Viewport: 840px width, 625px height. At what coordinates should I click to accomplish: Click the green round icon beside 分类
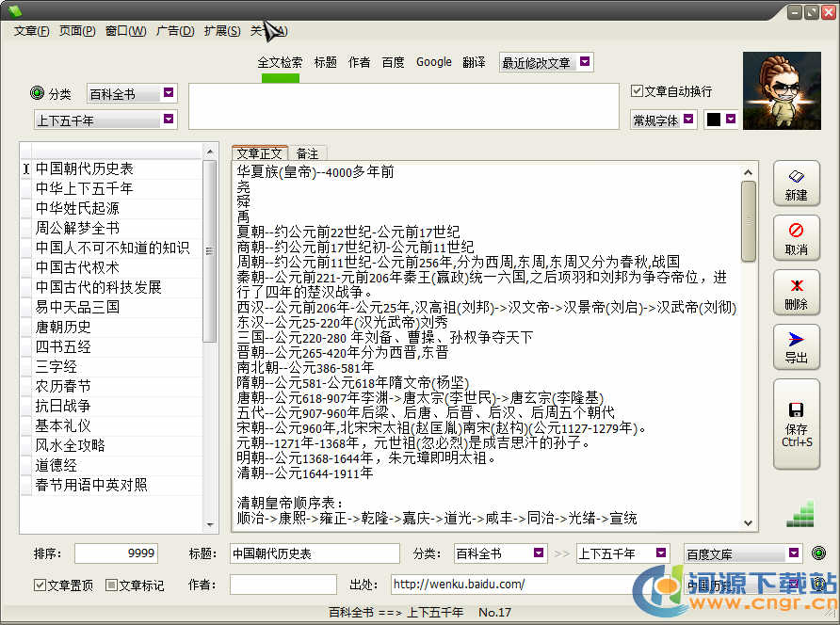tap(38, 93)
